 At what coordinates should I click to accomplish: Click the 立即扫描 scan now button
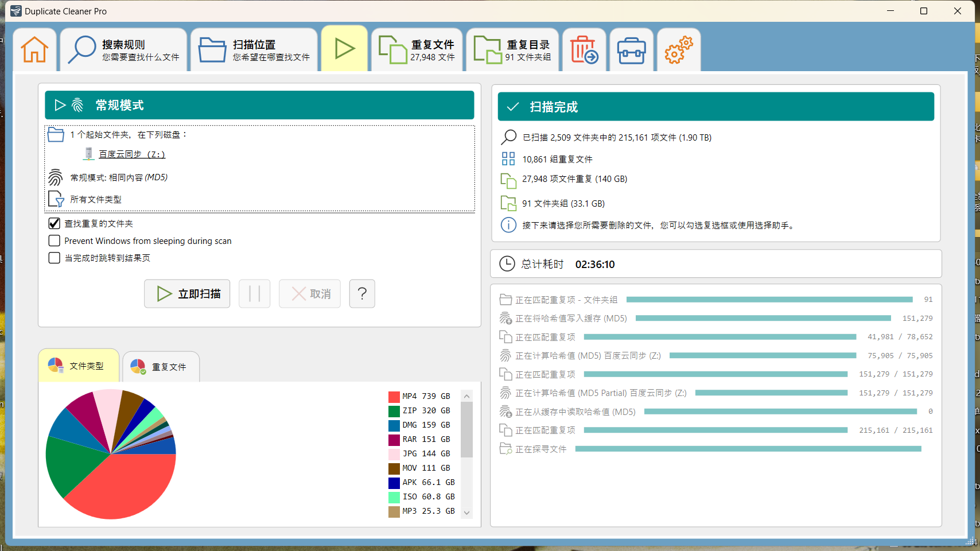(x=187, y=294)
